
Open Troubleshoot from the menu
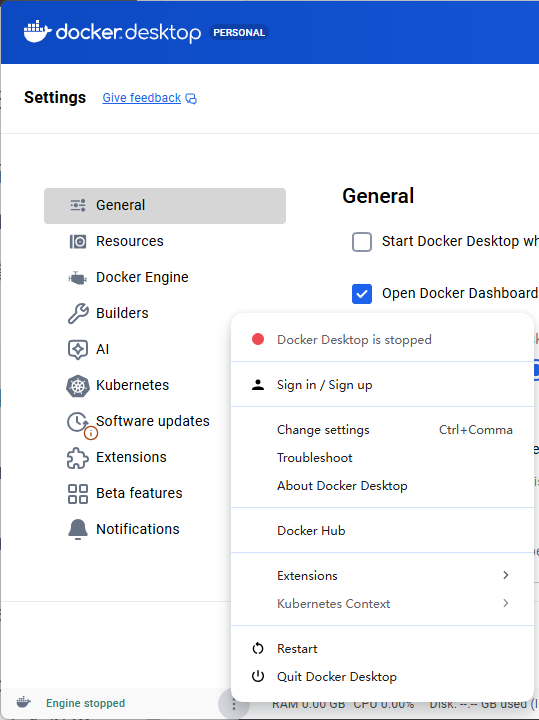click(x=382, y=458)
